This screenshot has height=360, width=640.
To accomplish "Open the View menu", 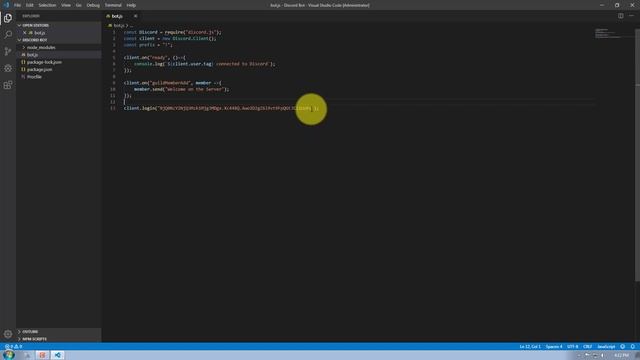I will [66, 5].
